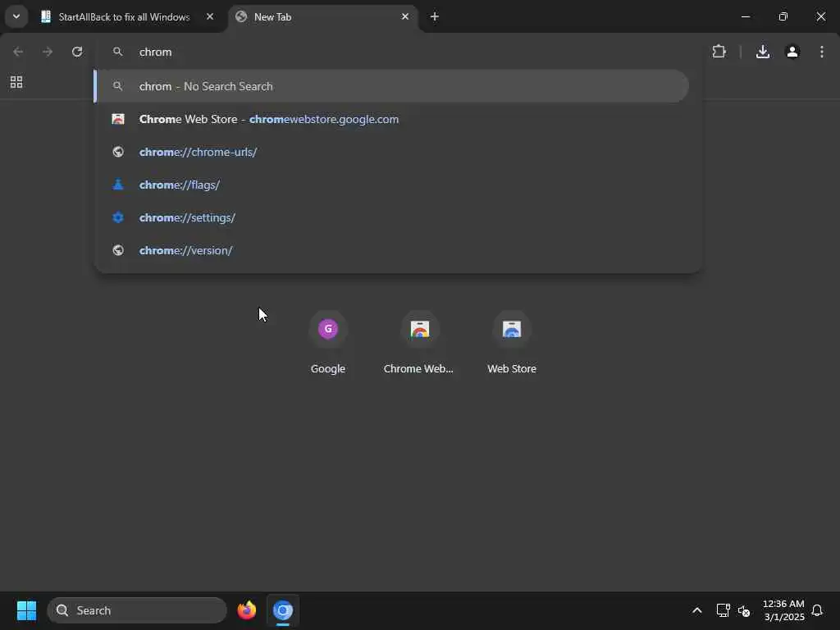Image resolution: width=840 pixels, height=630 pixels.
Task: Click the taskbar Search box
Action: click(137, 610)
